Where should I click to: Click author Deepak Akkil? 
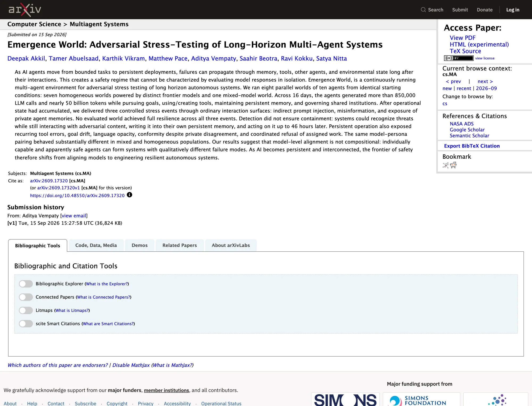[26, 58]
